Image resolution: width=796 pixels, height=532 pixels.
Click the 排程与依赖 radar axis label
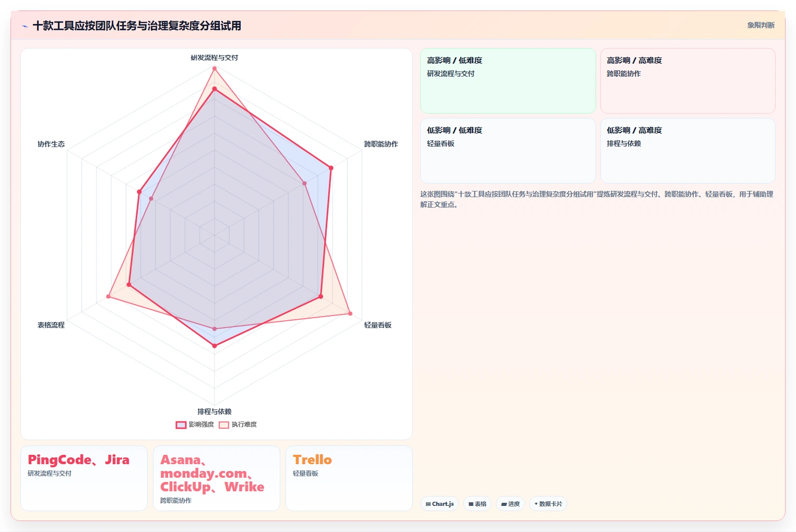215,412
